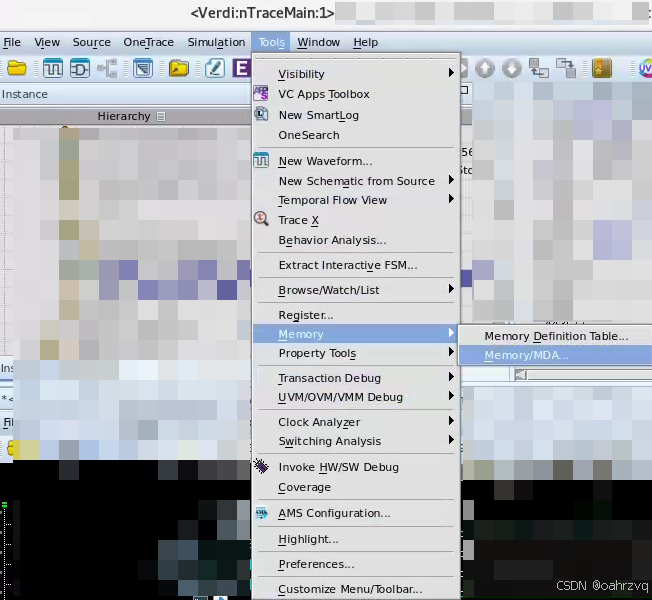Click the New SmartLog menu icon
The width and height of the screenshot is (652, 600).
click(261, 114)
